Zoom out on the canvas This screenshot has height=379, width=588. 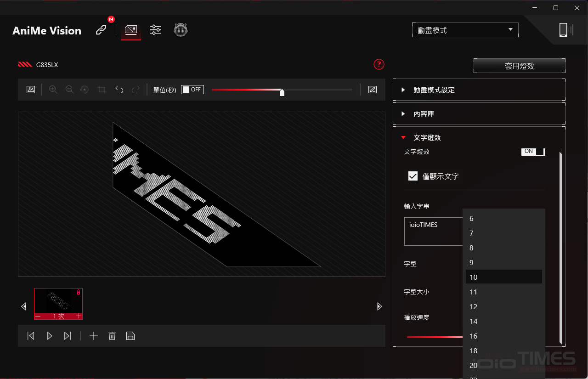tap(70, 90)
